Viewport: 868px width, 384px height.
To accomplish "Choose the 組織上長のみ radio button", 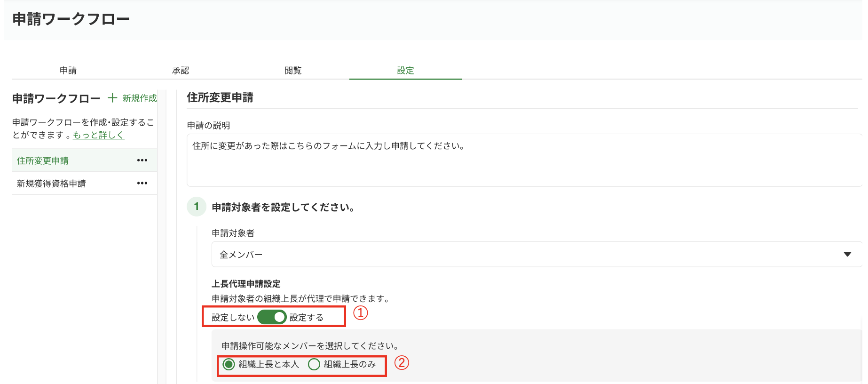I will (x=314, y=364).
